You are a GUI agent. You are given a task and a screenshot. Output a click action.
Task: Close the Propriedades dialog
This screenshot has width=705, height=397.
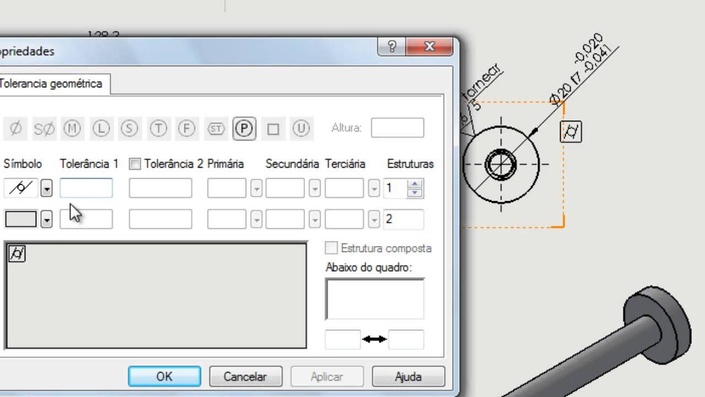[429, 46]
